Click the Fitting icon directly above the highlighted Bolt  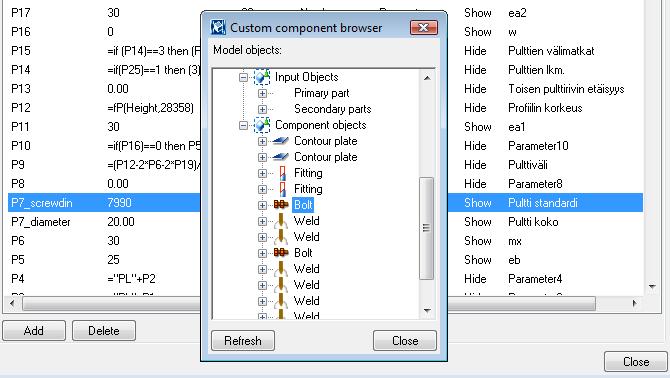coord(282,189)
